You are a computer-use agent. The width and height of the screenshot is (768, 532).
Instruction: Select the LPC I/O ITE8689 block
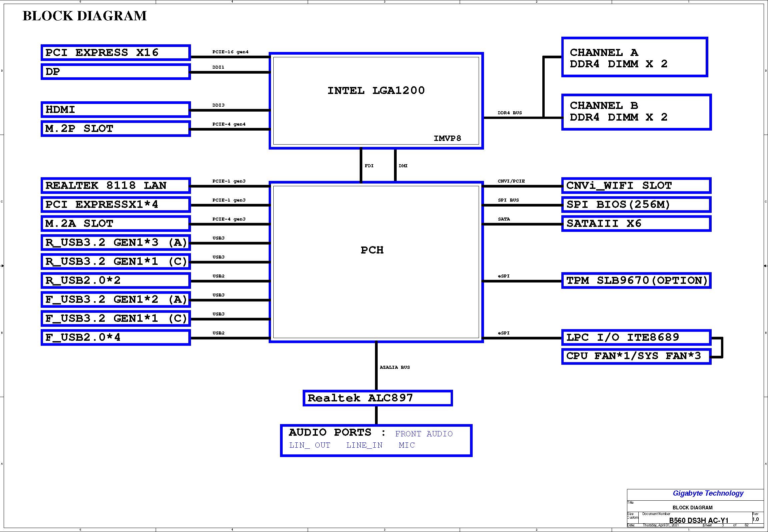click(x=636, y=338)
